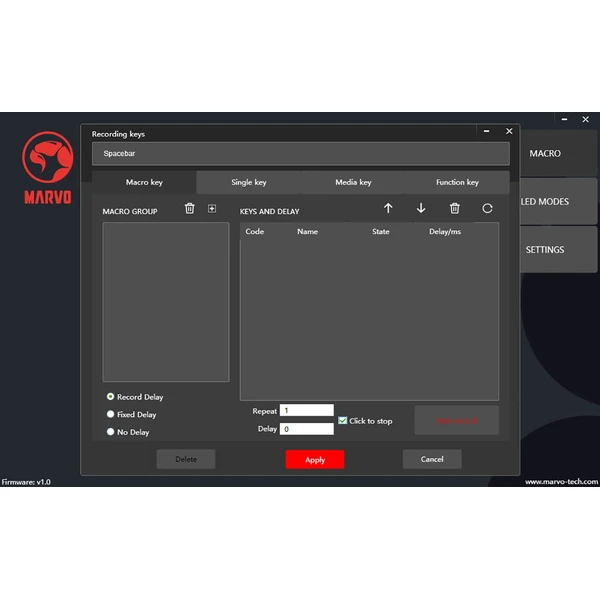Move the selected key down with the arrow
The width and height of the screenshot is (600, 600).
coord(421,208)
